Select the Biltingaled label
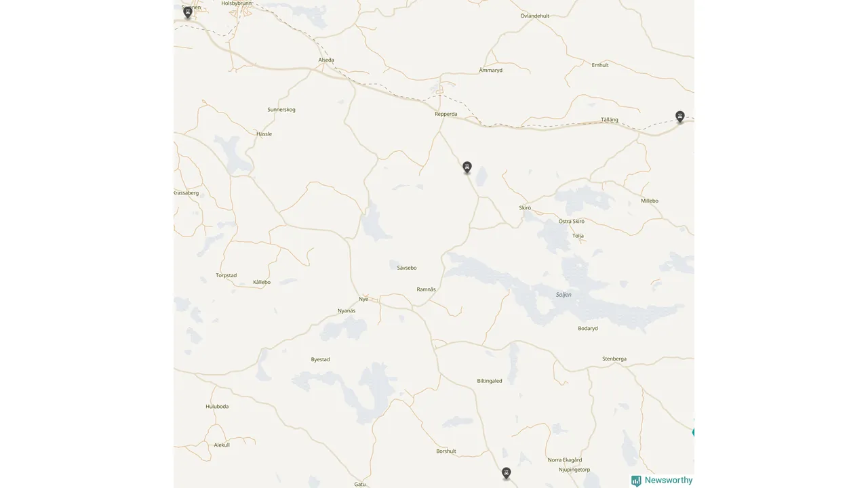868x488 pixels. 490,381
